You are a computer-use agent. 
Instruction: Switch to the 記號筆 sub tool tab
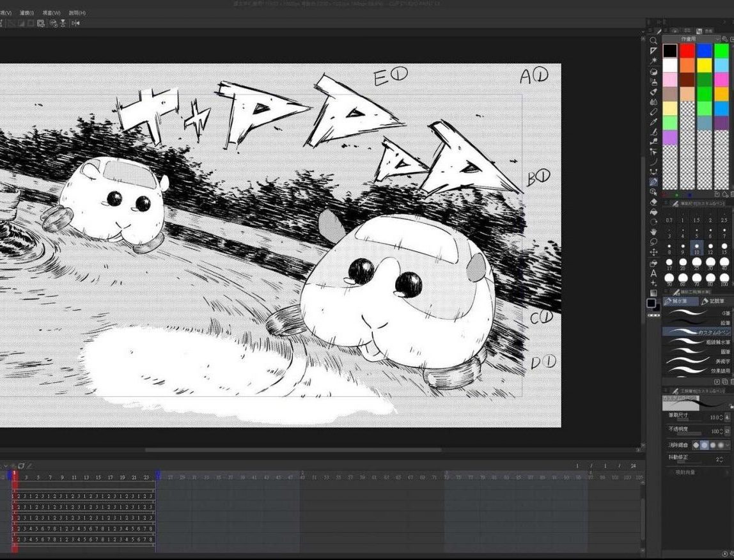[x=714, y=301]
